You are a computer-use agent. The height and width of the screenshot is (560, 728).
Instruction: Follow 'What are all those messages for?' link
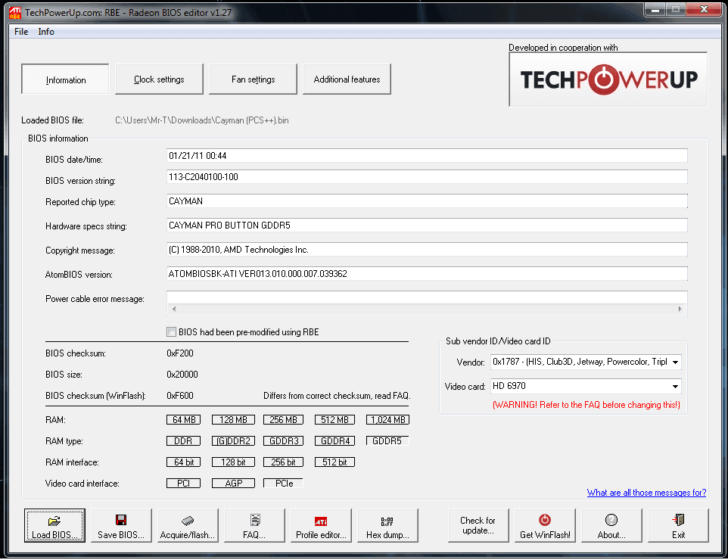tap(646, 493)
